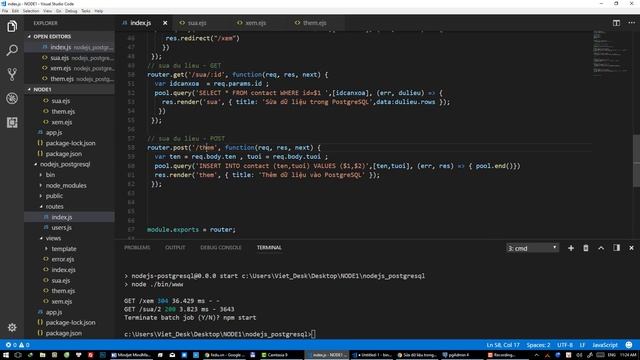Click errors and warnings count in status bar
640x360 pixels.
tap(17, 345)
